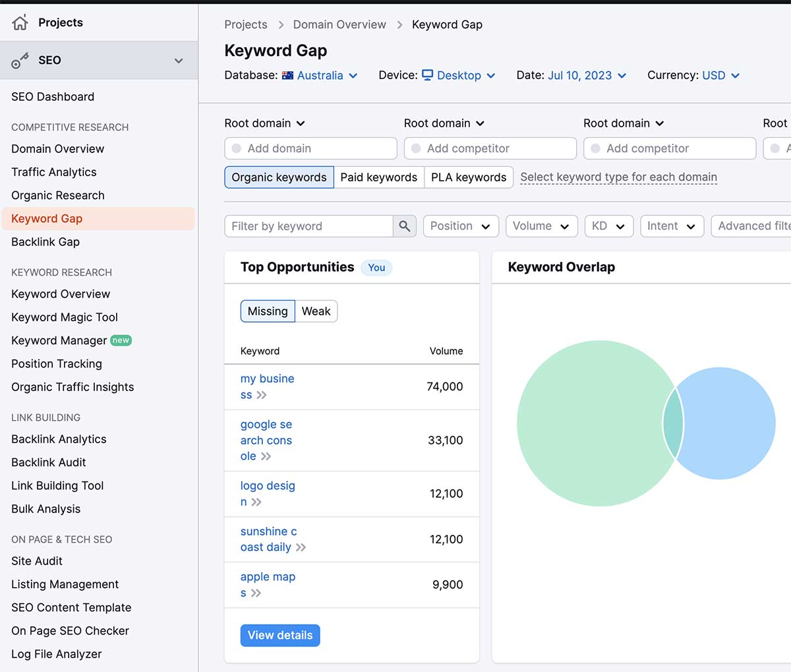Viewport: 791px width, 672px height.
Task: Open Organic Traffic Insights in the sidebar
Action: [x=73, y=387]
